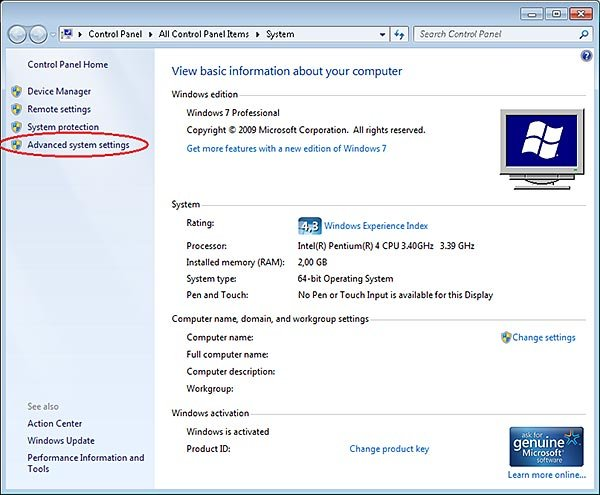Click the search magnifier icon
Screen dimensions: 600x495
tap(584, 34)
